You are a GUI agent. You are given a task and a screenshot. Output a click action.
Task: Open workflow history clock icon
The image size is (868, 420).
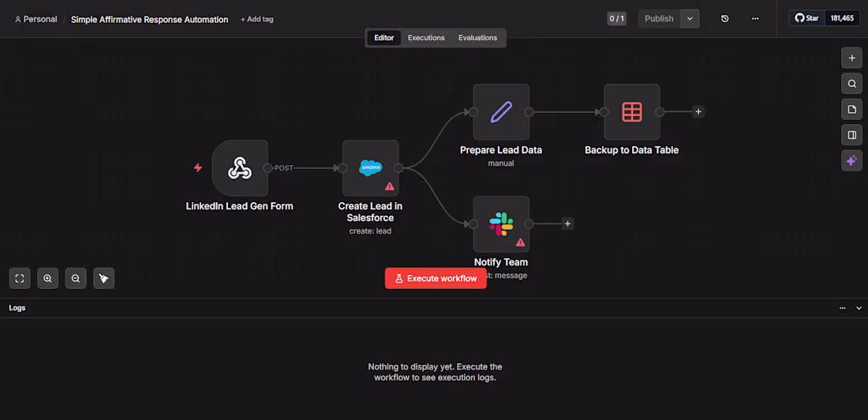[724, 18]
